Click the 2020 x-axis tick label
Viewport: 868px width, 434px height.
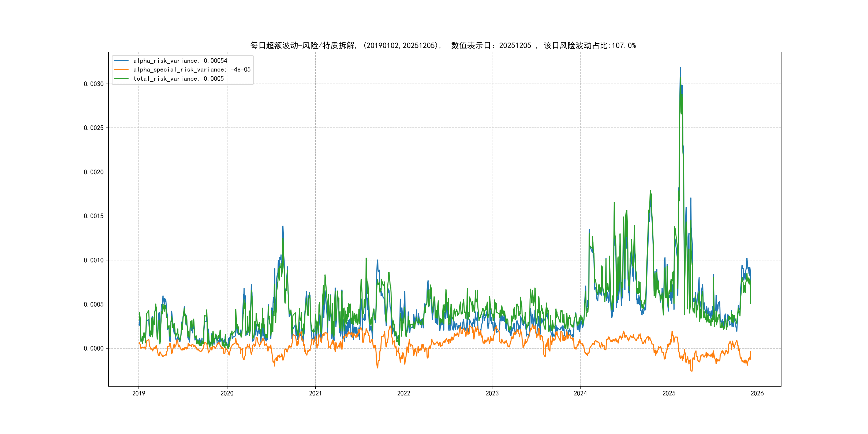click(x=227, y=393)
